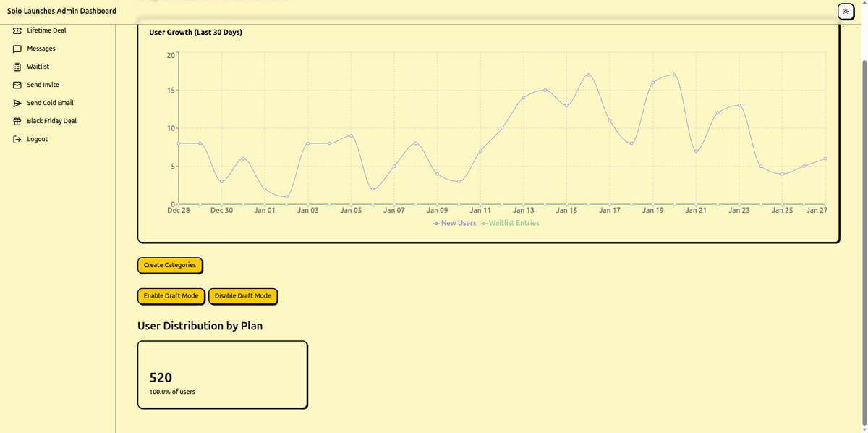Click the Jan 05 x-axis label
868x433 pixels.
click(x=351, y=211)
